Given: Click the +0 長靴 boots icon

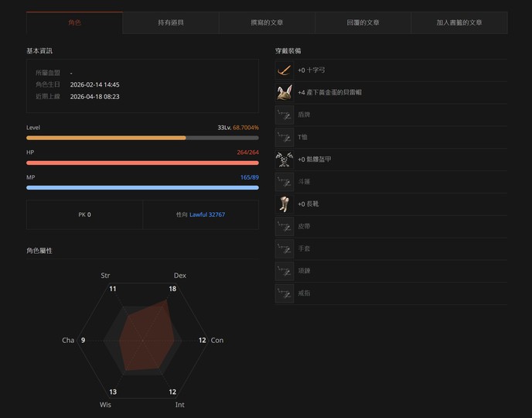Looking at the screenshot, I should pos(284,204).
